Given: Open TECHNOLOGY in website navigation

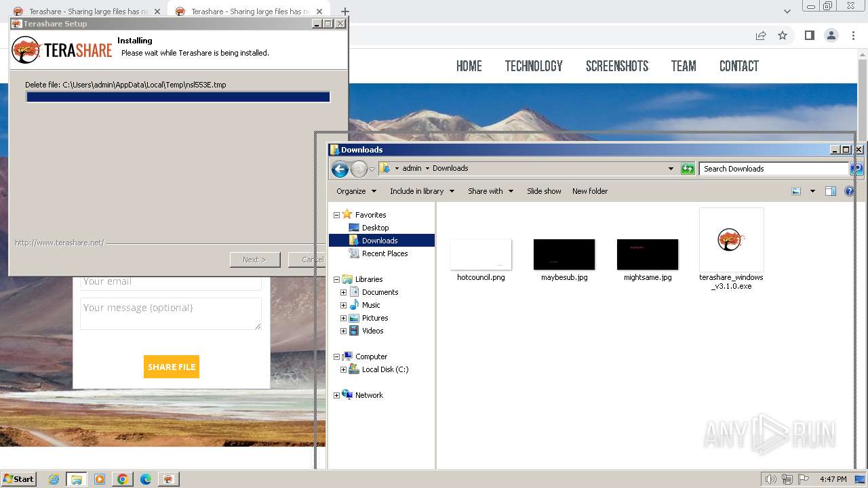Looking at the screenshot, I should [x=534, y=66].
